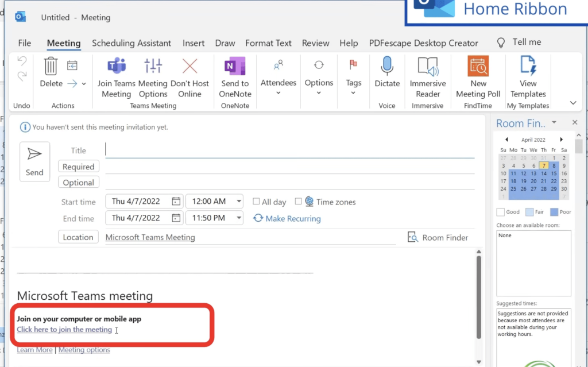Select April 7 in mini calendar

544,165
